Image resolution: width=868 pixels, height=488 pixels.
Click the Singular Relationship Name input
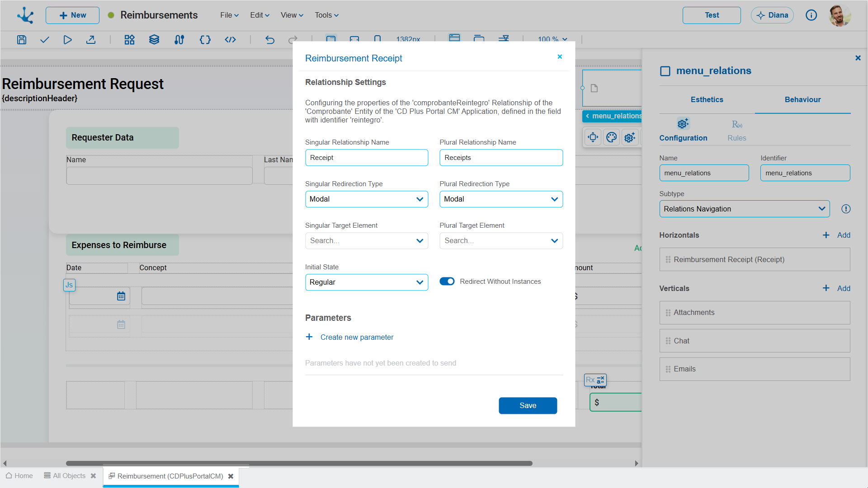click(x=367, y=158)
